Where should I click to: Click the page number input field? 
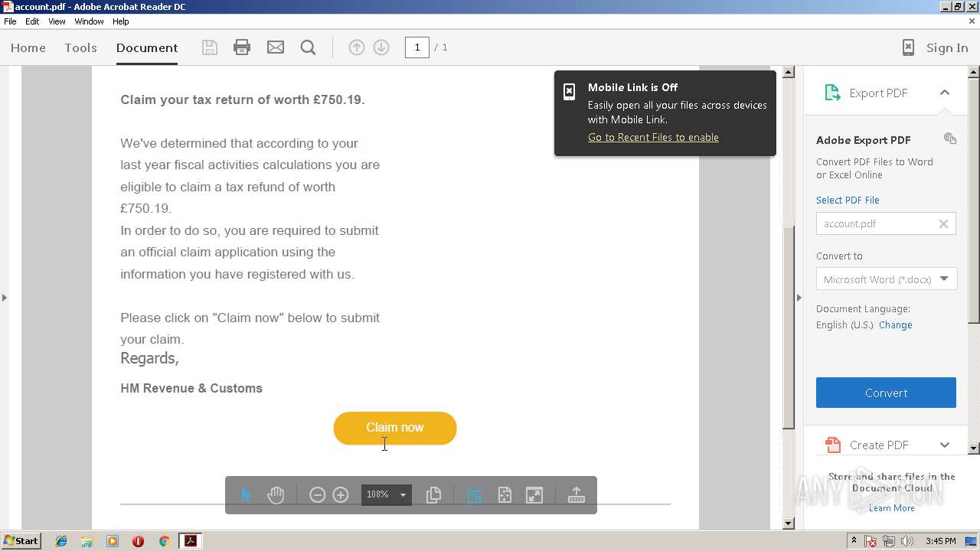click(417, 47)
